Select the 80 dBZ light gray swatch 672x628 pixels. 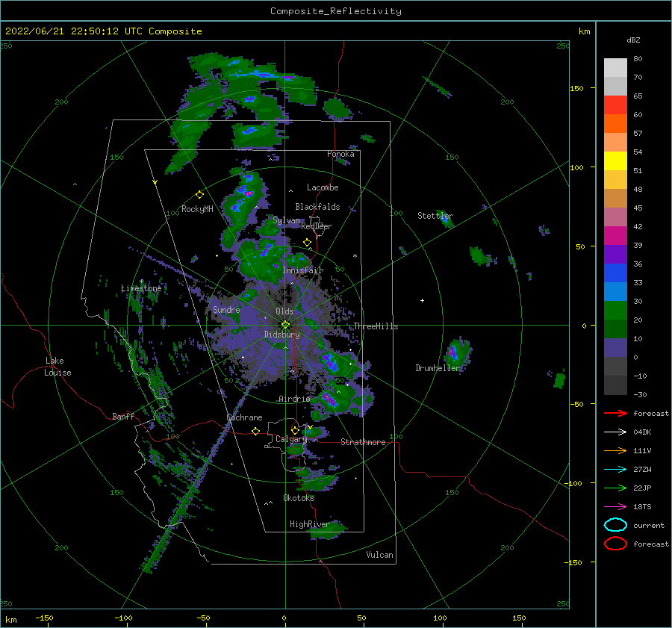point(615,68)
